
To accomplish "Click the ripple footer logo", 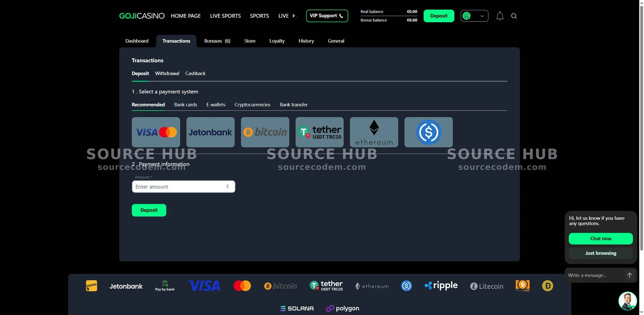I will pos(441,286).
